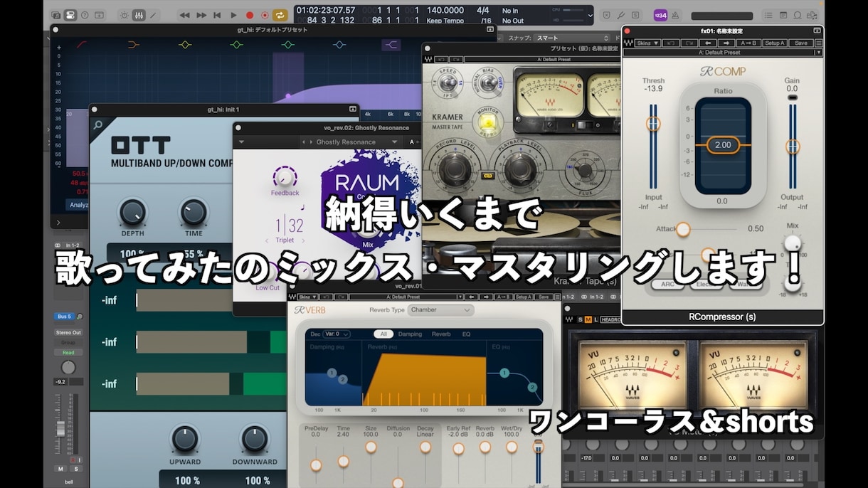Image resolution: width=868 pixels, height=488 pixels.
Task: Click the Play button in the transport
Action: pos(233,15)
